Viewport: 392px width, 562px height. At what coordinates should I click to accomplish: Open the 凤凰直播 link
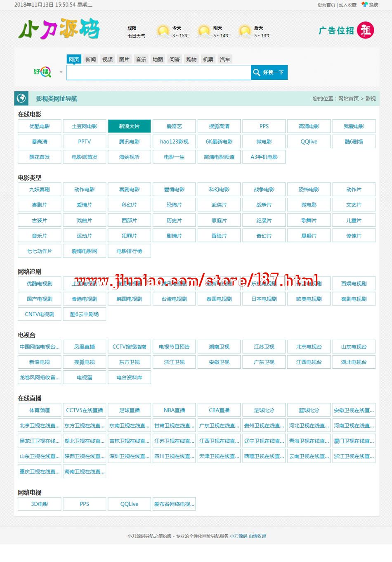coord(85,347)
